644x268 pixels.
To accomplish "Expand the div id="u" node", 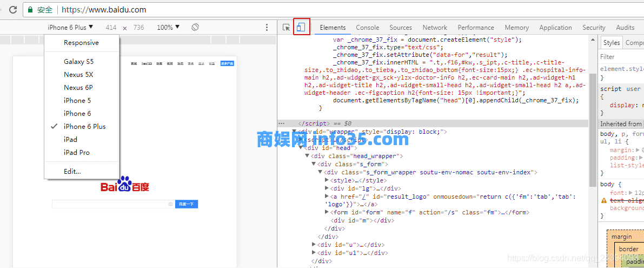I will click(x=314, y=245).
